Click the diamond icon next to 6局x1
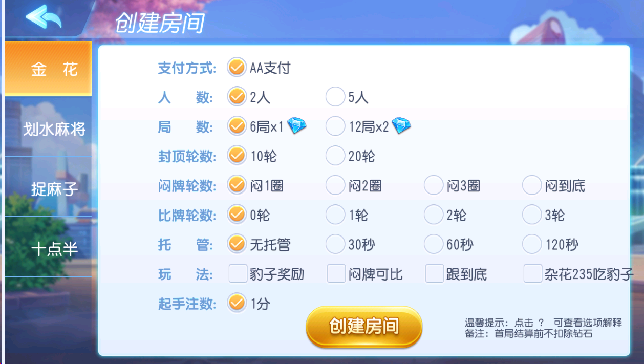This screenshot has width=644, height=364. [296, 125]
